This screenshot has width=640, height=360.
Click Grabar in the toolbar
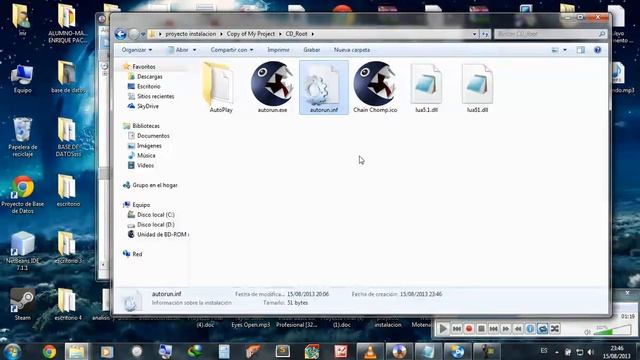click(x=311, y=50)
